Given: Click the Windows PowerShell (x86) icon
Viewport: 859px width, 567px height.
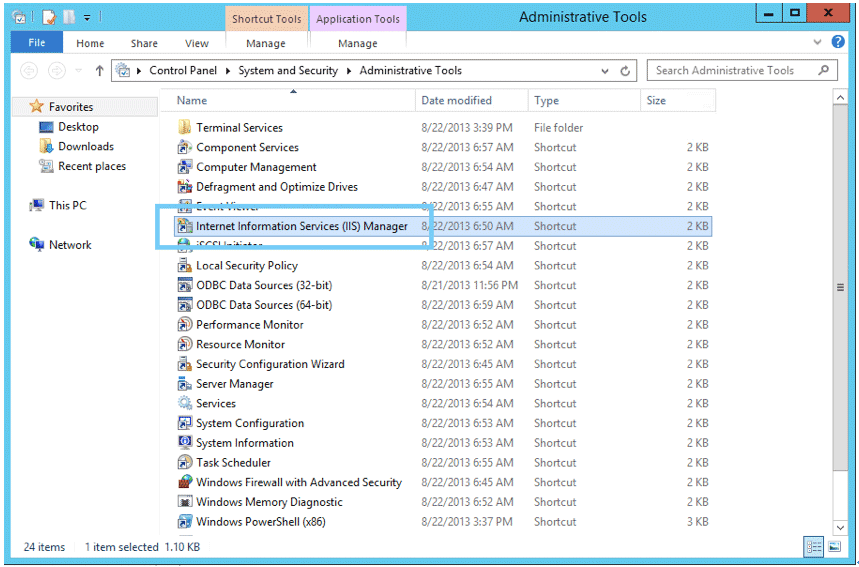Looking at the screenshot, I should (x=185, y=522).
